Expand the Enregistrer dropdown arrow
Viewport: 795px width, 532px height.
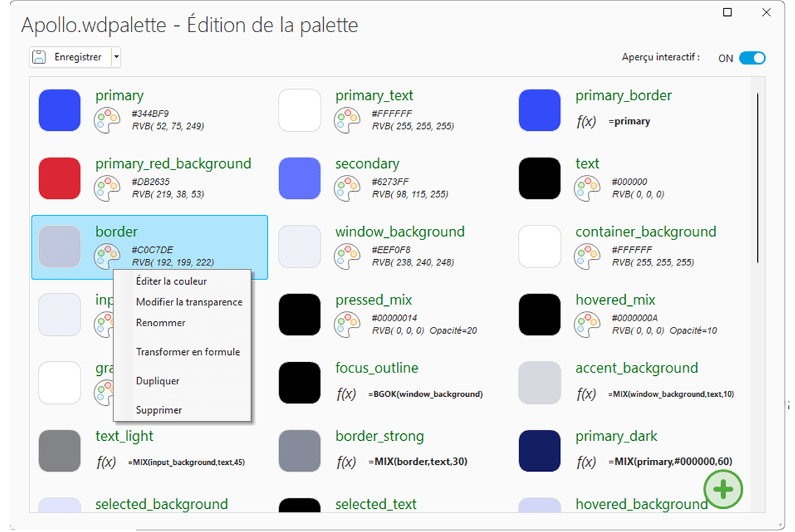click(116, 57)
